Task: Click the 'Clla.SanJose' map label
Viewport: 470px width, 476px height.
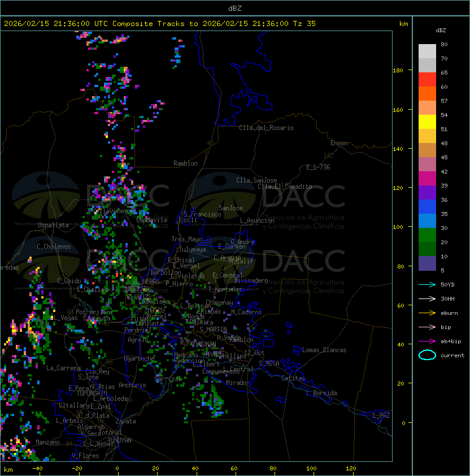Action: click(x=256, y=180)
